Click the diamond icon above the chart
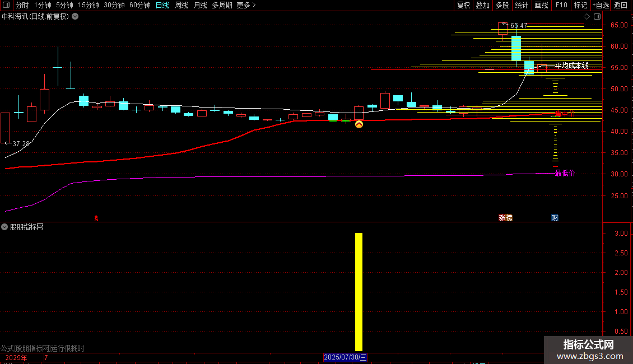 tap(587, 17)
